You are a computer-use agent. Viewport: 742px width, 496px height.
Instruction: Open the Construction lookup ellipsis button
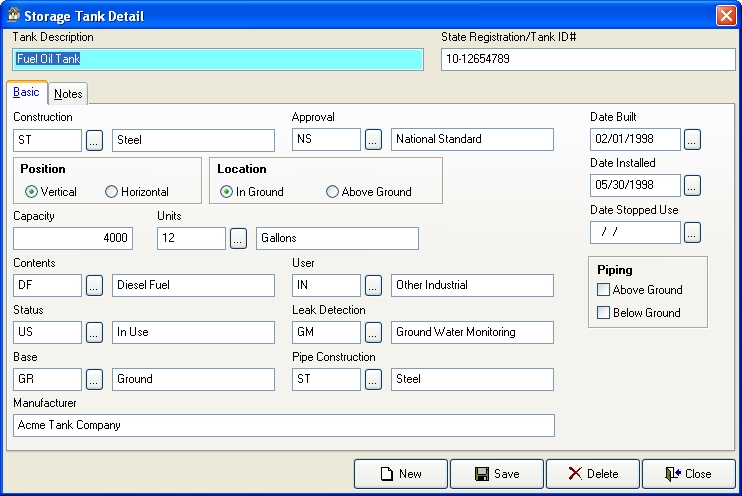click(x=95, y=140)
